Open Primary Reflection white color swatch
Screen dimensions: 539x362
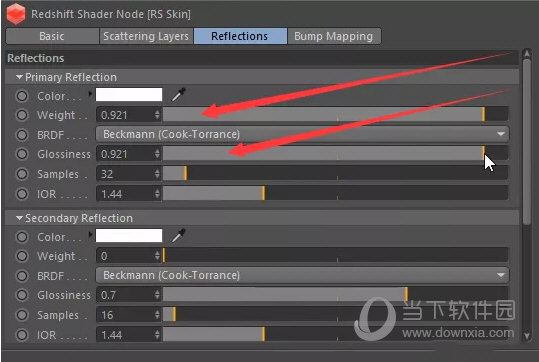click(x=129, y=95)
